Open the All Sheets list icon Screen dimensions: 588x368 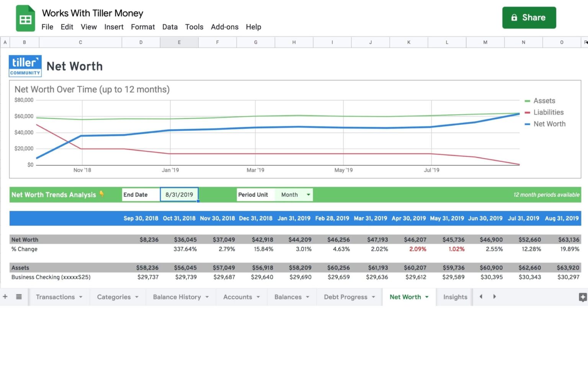[x=19, y=297]
